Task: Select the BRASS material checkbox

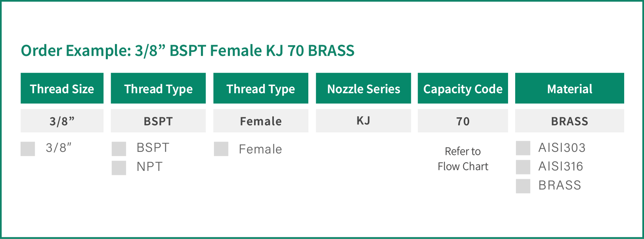Action: click(523, 186)
